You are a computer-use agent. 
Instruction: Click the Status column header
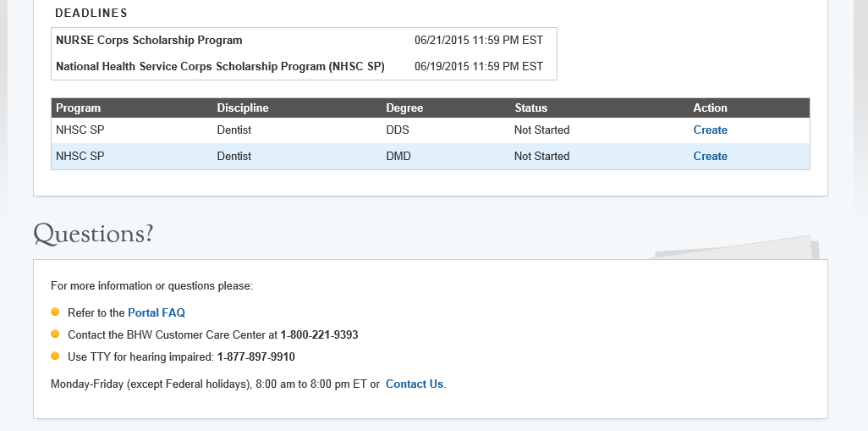coord(530,108)
